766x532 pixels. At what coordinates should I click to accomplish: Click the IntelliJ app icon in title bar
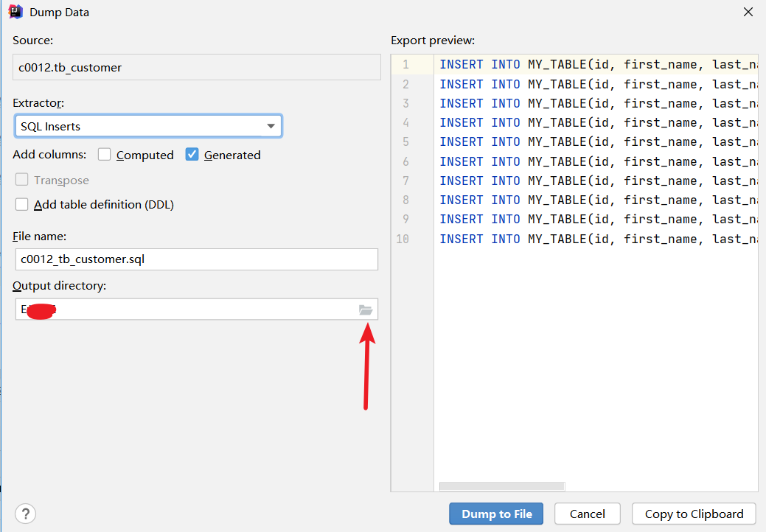pos(15,12)
